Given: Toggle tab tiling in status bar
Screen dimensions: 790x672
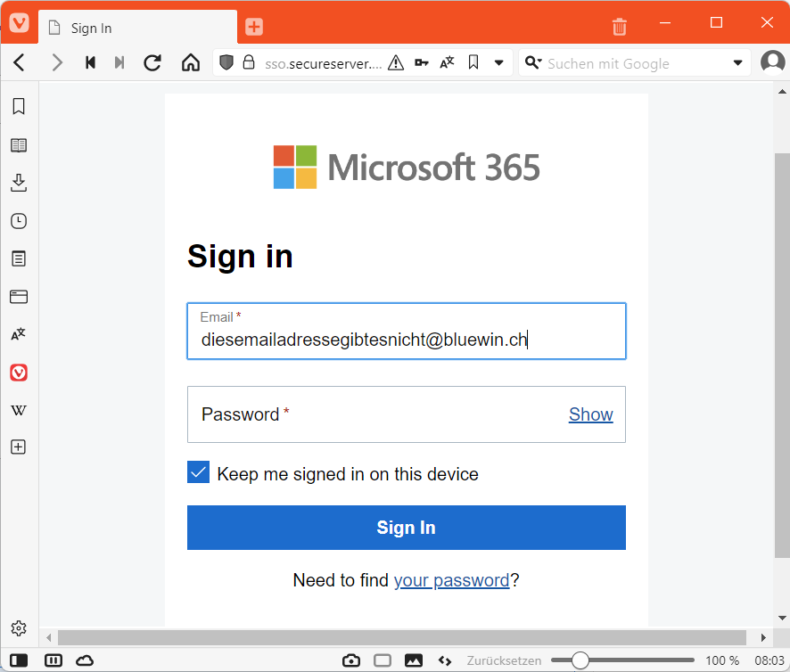Looking at the screenshot, I should pos(53,660).
